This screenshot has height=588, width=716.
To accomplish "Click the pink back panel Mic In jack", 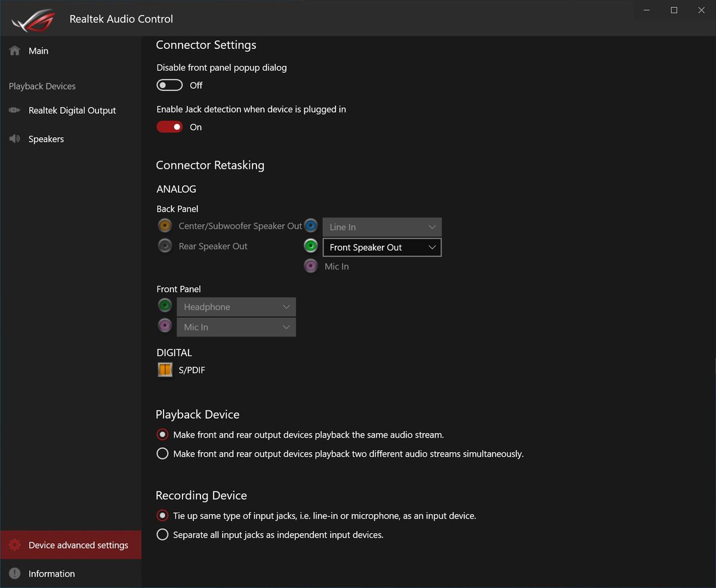I will point(311,266).
